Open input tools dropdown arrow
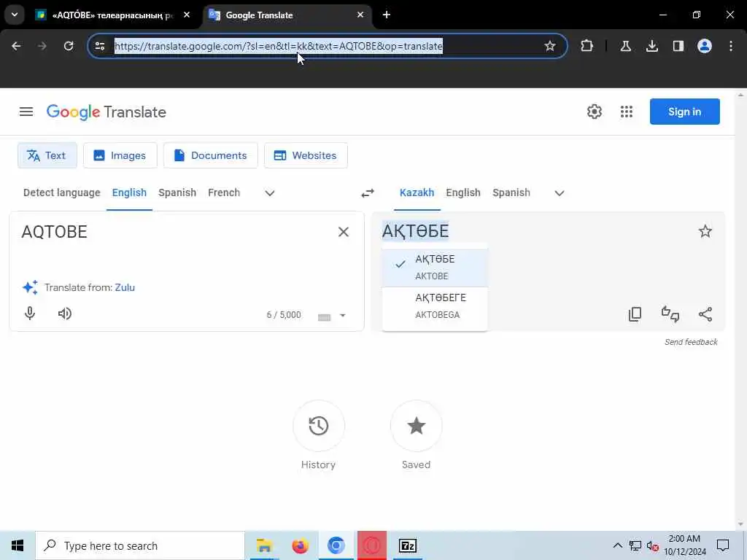The width and height of the screenshot is (747, 560). pos(343,315)
